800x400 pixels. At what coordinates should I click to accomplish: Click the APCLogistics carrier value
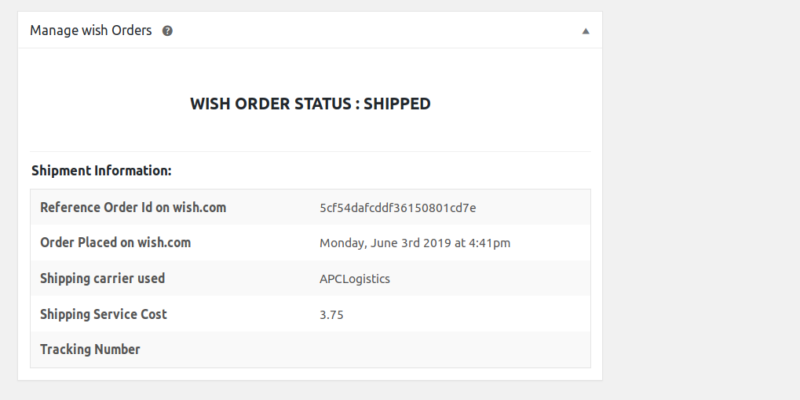355,279
